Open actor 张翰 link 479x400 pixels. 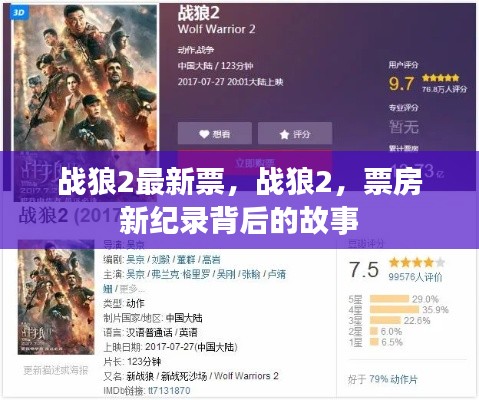coord(251,274)
